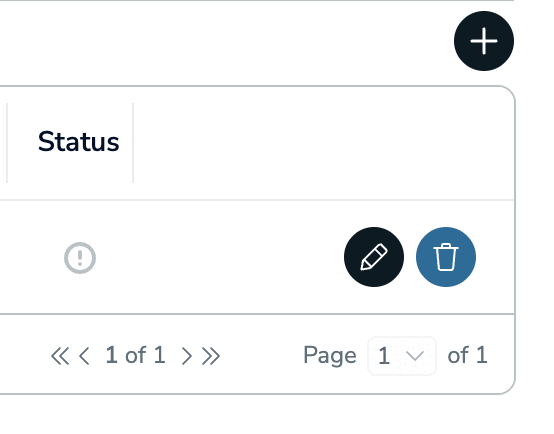Jump to first page with double-left chevrons
The height and width of the screenshot is (434, 554).
click(60, 356)
